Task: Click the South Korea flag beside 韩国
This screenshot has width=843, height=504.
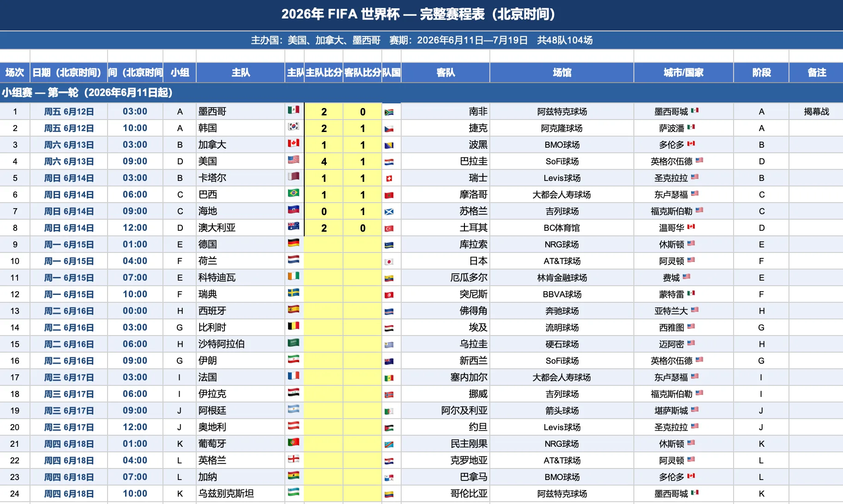Action: tap(294, 126)
